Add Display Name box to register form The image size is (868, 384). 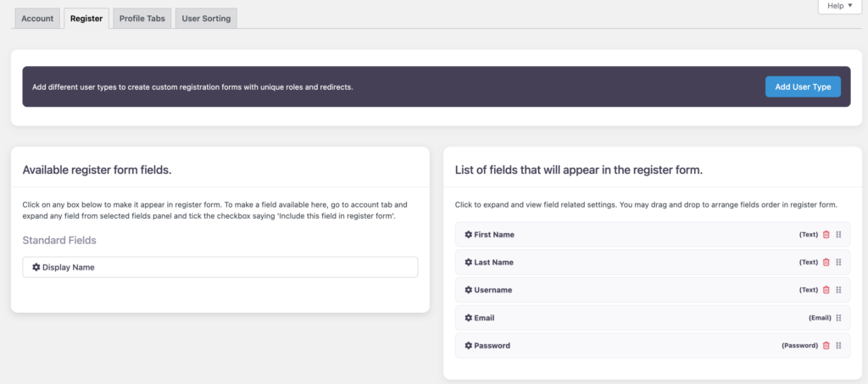pos(220,267)
